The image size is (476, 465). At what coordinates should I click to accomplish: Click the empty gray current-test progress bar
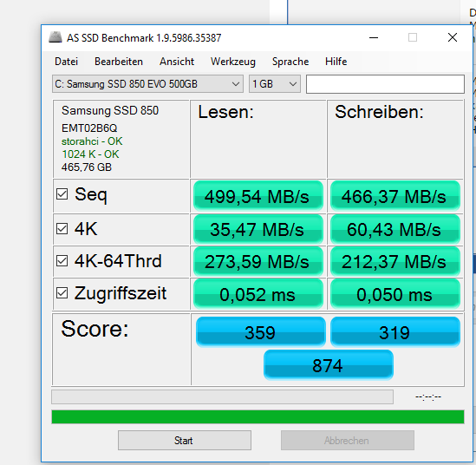coord(222,397)
